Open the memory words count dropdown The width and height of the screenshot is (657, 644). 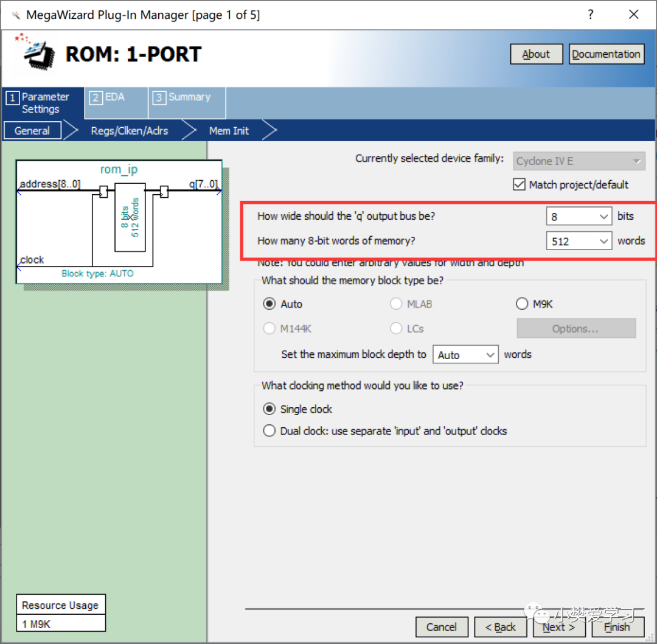579,241
